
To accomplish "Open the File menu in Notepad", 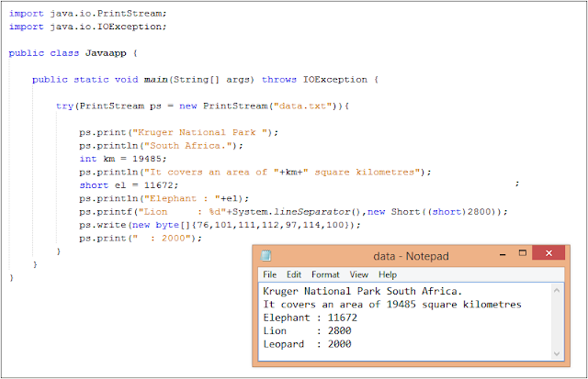I will tap(269, 274).
